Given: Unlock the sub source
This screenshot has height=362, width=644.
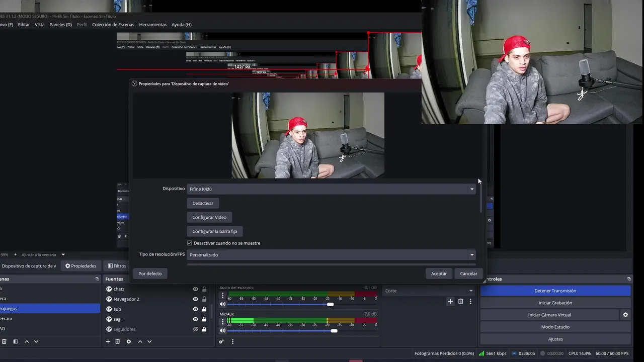Looking at the screenshot, I should [204, 309].
